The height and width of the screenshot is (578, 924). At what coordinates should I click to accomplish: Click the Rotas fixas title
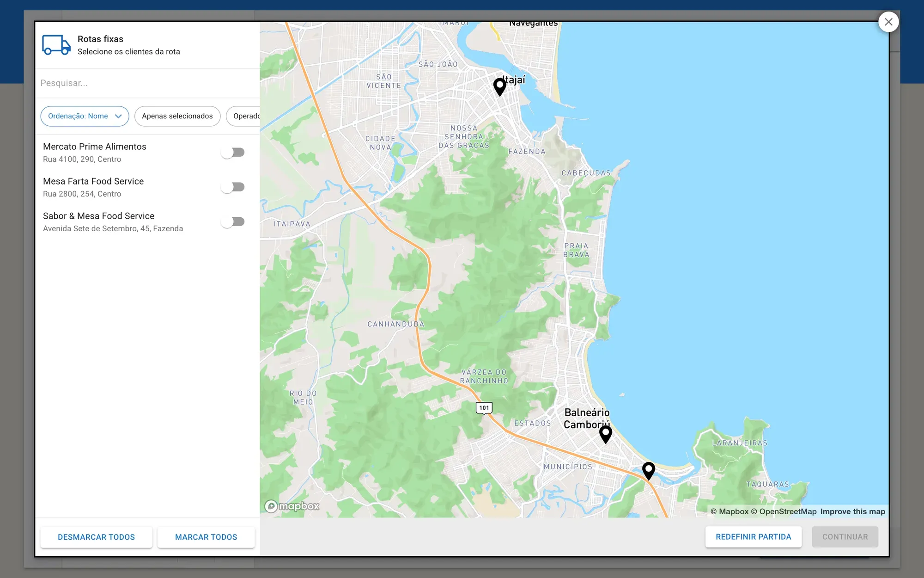coord(100,39)
